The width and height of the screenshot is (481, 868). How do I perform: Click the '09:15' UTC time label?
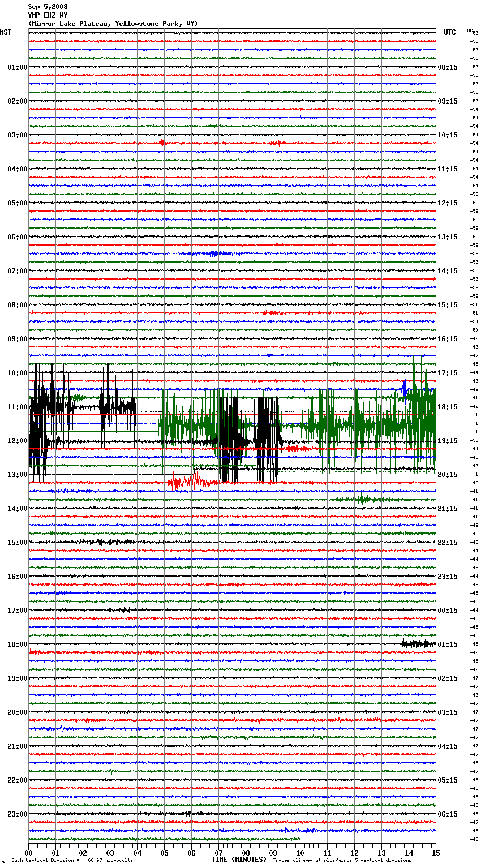[448, 101]
